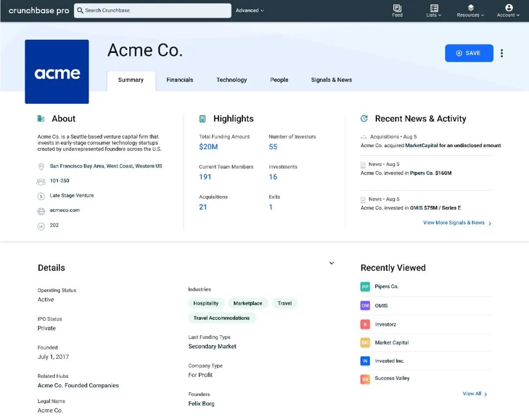This screenshot has height=420, width=529.
Task: Open founder Felix Borg profile
Action: (201, 404)
